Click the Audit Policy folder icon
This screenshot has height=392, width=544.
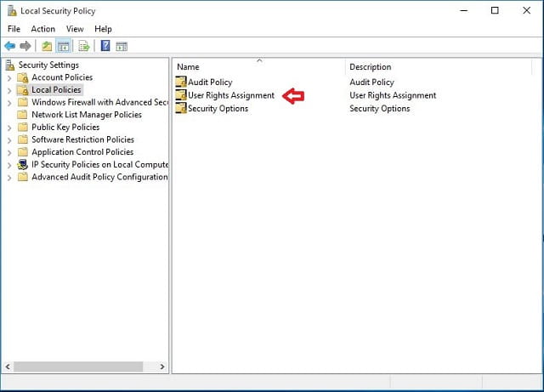181,82
